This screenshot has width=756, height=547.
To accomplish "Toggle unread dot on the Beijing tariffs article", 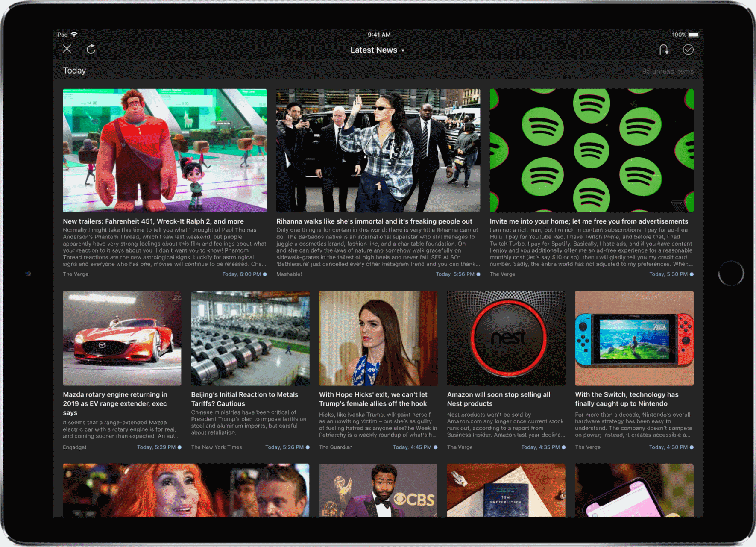I will point(308,447).
